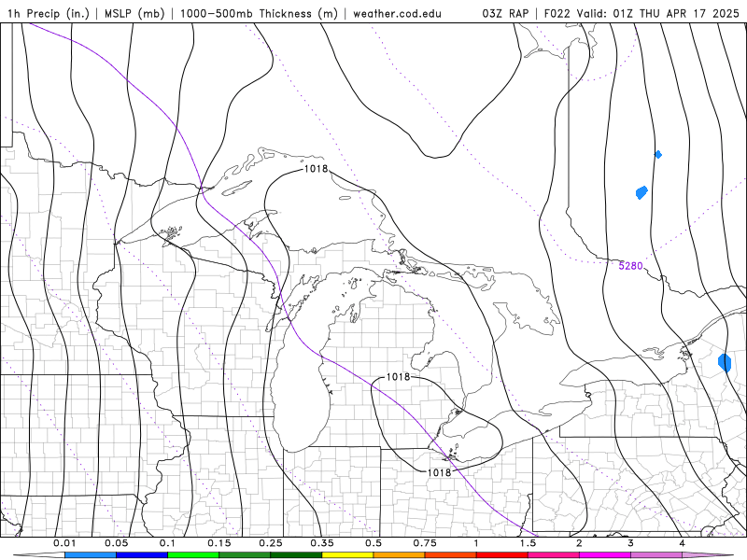The image size is (747, 560).
Task: Click the 1018 isobar label in northern Ohio
Action: click(x=439, y=472)
